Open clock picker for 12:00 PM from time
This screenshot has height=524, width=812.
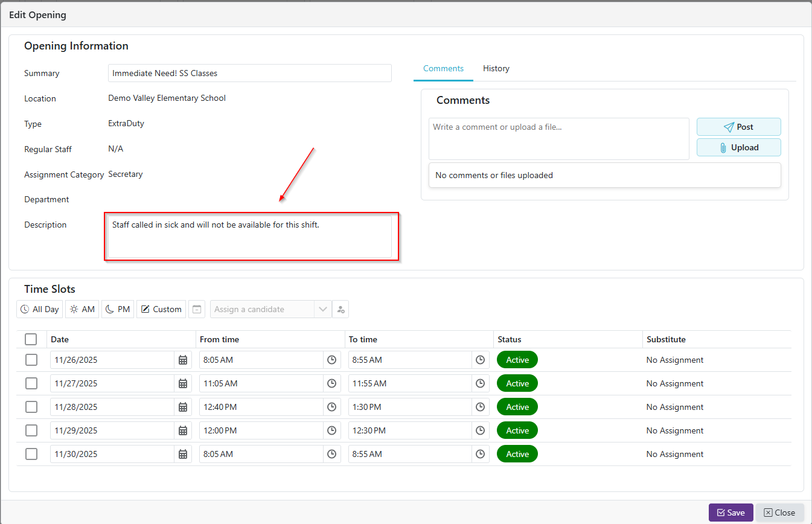tap(331, 430)
